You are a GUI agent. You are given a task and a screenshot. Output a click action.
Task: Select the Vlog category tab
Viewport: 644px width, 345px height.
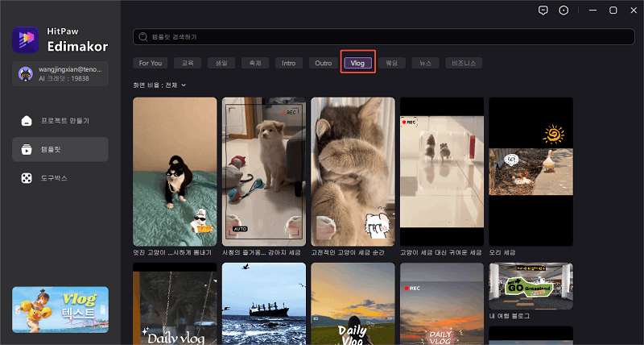coord(358,63)
